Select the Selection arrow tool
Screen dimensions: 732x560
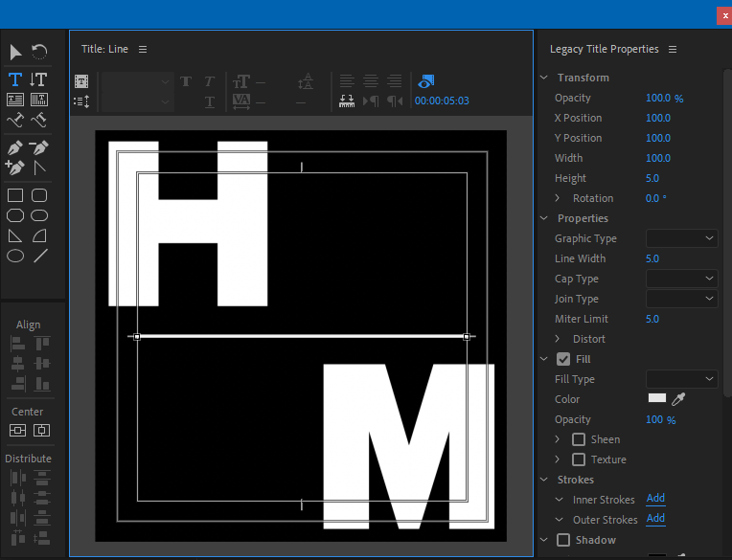tap(16, 52)
